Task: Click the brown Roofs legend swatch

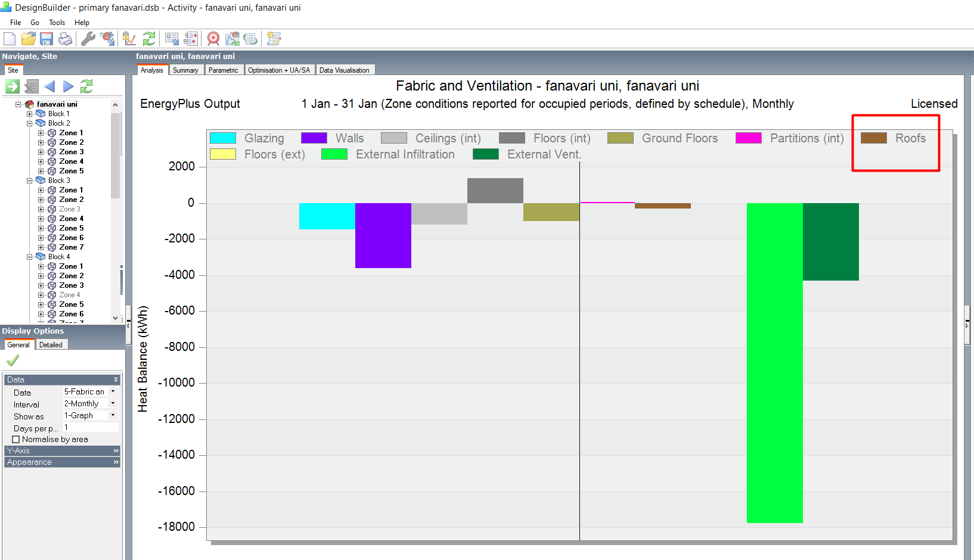Action: coord(874,138)
